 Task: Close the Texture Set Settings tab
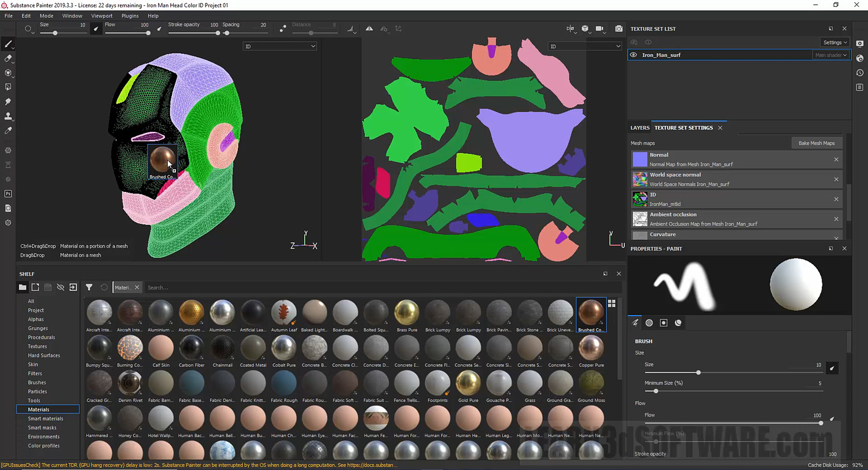tap(720, 128)
